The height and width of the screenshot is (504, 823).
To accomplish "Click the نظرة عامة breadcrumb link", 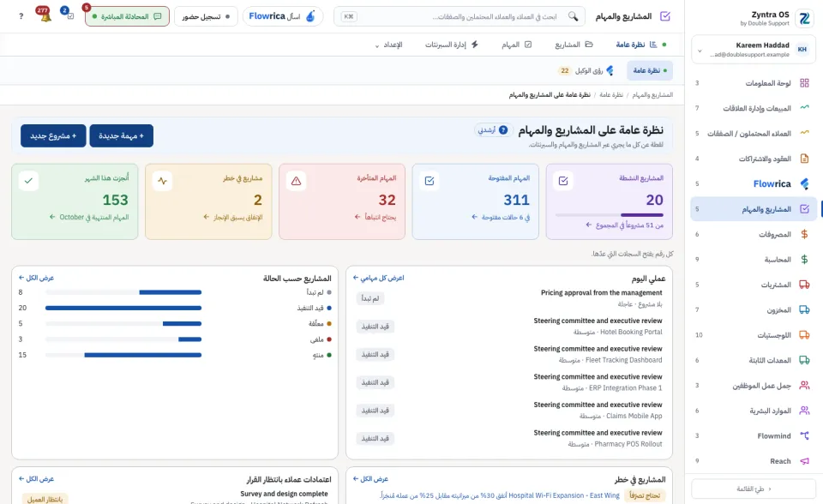I will [611, 94].
